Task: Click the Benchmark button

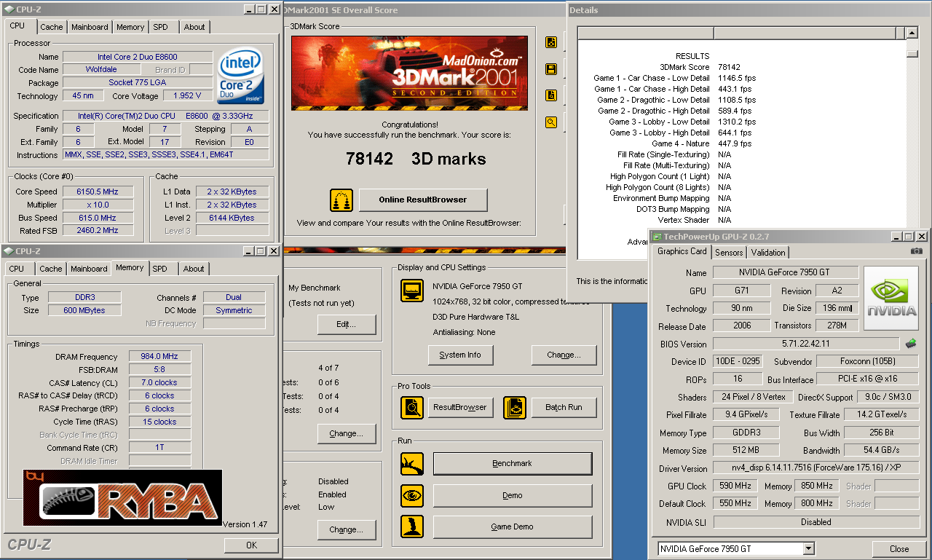Action: (x=512, y=463)
